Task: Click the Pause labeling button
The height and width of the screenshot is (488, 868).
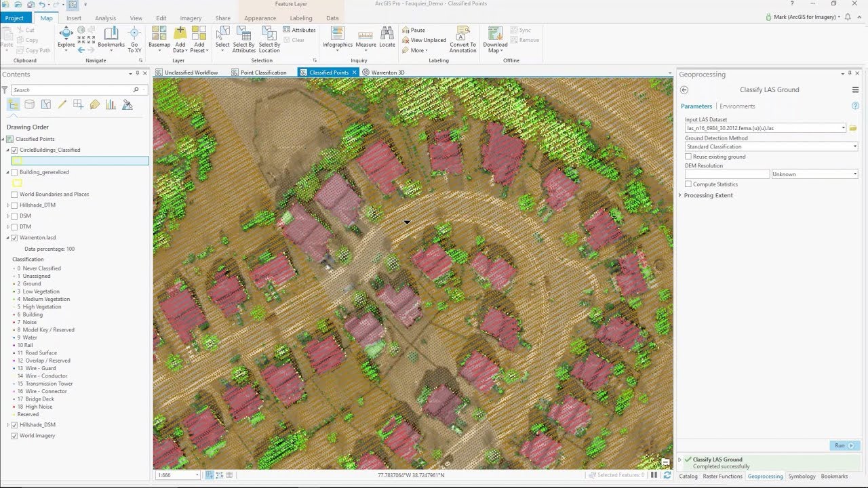Action: pyautogui.click(x=414, y=30)
